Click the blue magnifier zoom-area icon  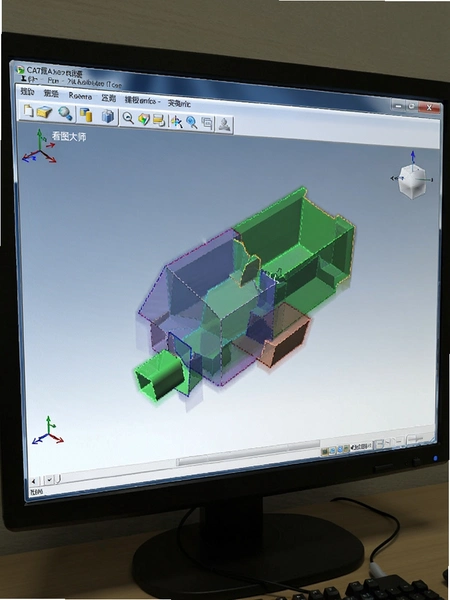pyautogui.click(x=192, y=122)
